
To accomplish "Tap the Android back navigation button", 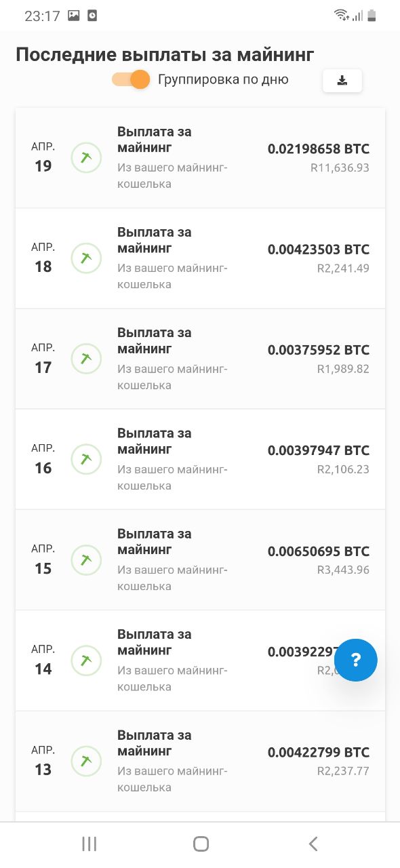I will point(313,844).
